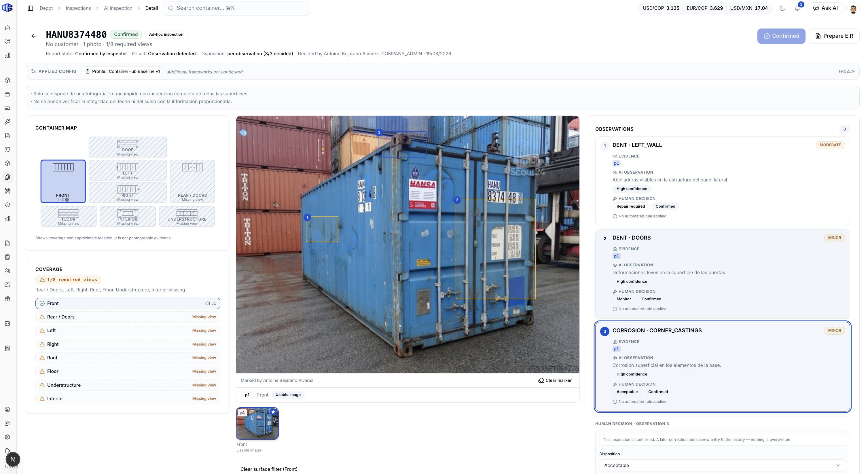
Task: Open the key icon in sidebar
Action: (x=7, y=122)
